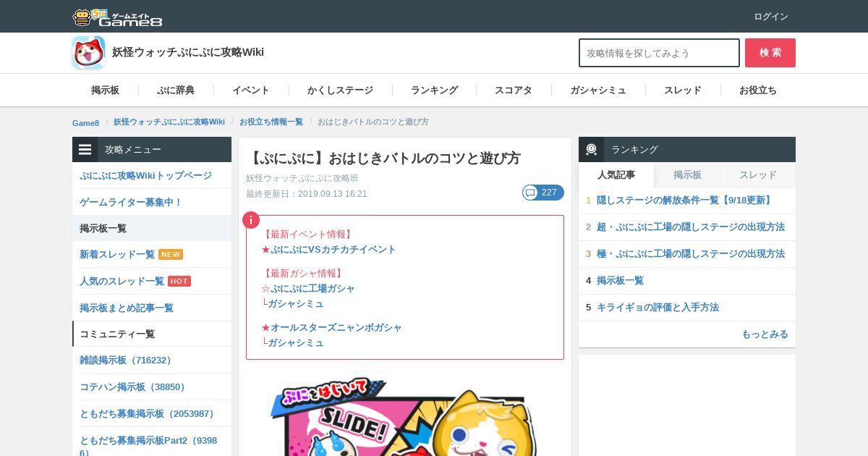This screenshot has width=868, height=456.
Task: Open the hamburger menu icon beside 攻略メニュー
Action: (x=85, y=150)
